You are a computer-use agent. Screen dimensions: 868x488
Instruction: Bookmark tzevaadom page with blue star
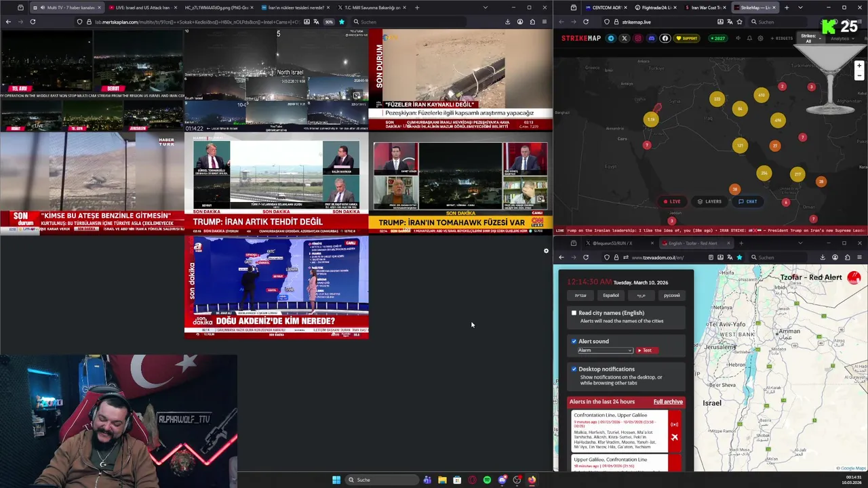coord(739,258)
